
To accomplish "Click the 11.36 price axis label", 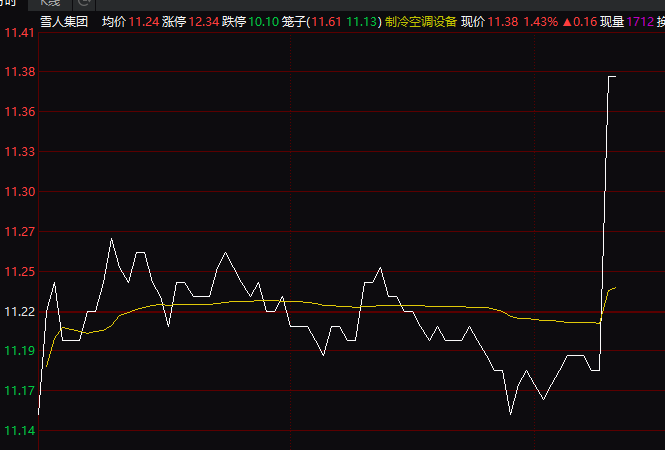I will [20, 112].
